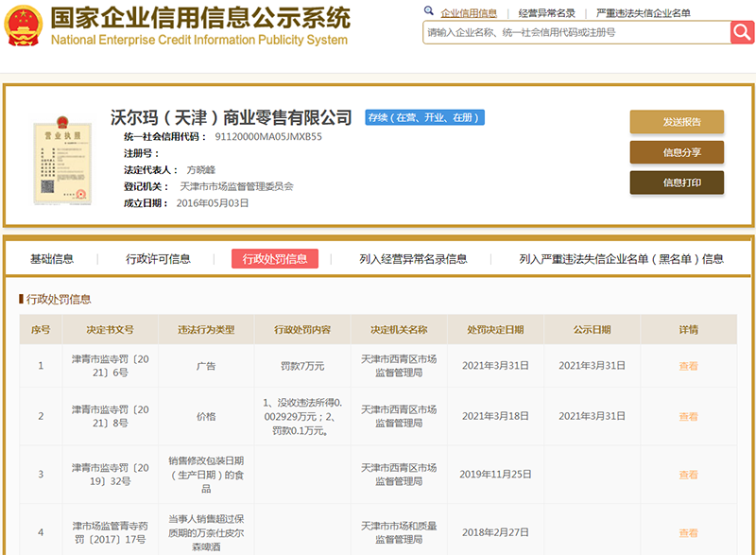The height and width of the screenshot is (555, 756).
Task: Click the 信息分享 button
Action: pyautogui.click(x=677, y=152)
